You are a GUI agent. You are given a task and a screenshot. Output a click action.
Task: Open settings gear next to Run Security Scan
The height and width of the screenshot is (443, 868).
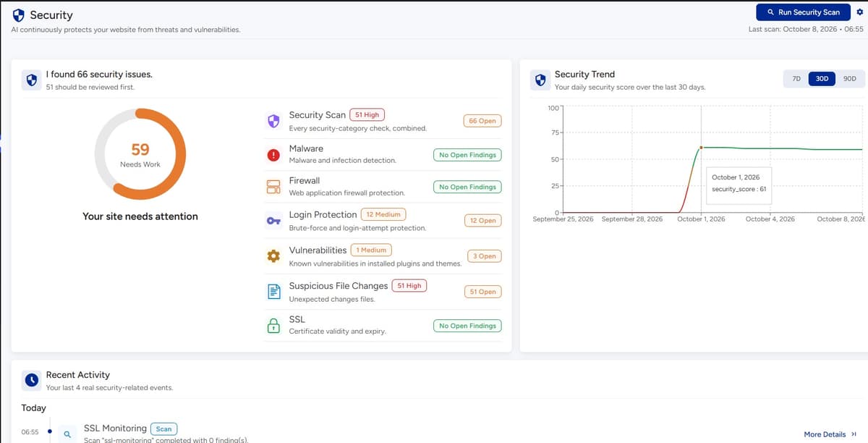pyautogui.click(x=859, y=12)
